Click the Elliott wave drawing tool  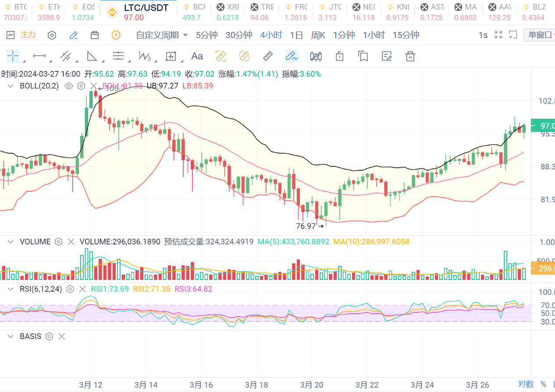[144, 56]
